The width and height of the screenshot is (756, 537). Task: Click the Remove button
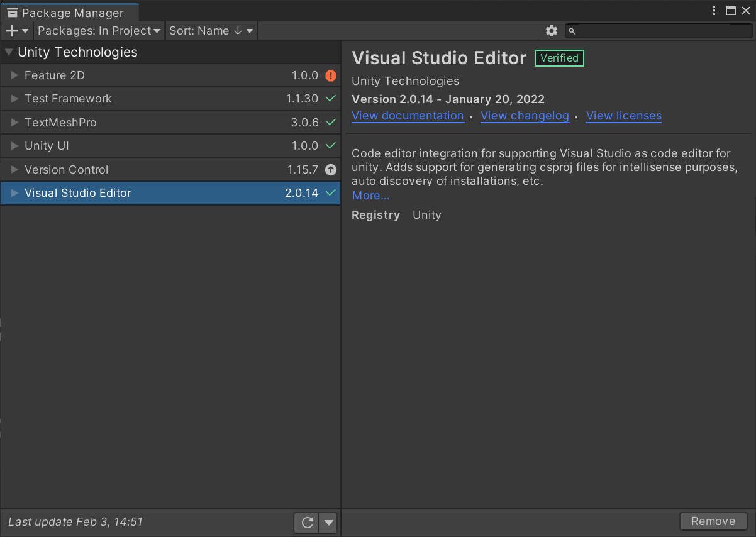tap(713, 521)
